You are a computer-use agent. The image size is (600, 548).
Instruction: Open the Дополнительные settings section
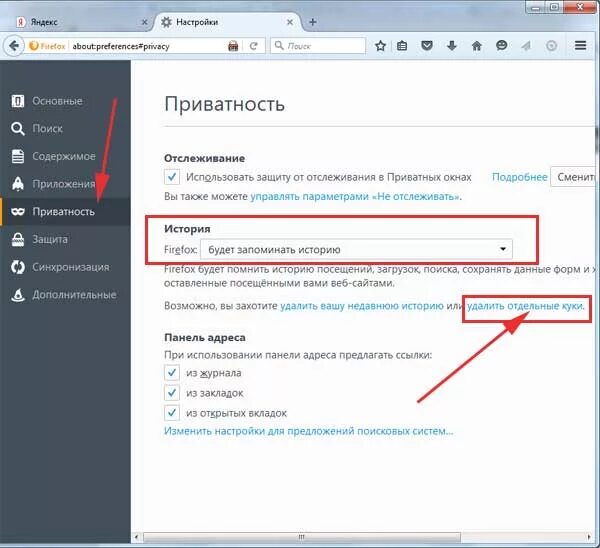(x=65, y=295)
